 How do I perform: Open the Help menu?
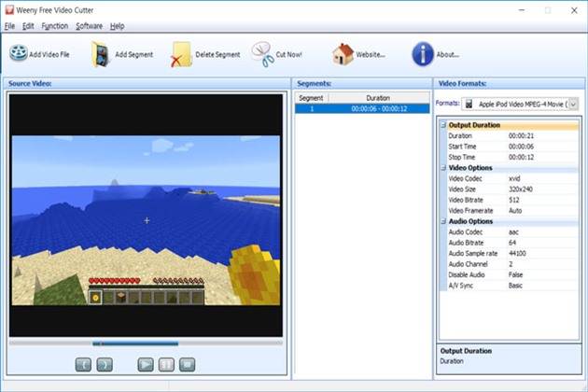click(117, 26)
